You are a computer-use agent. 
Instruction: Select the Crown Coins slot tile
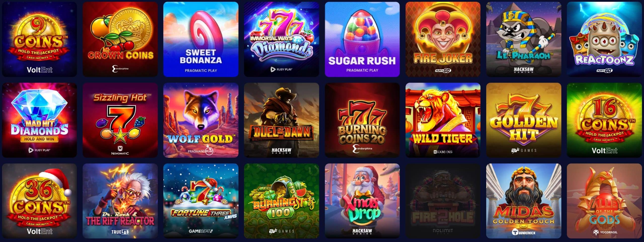[x=120, y=39]
